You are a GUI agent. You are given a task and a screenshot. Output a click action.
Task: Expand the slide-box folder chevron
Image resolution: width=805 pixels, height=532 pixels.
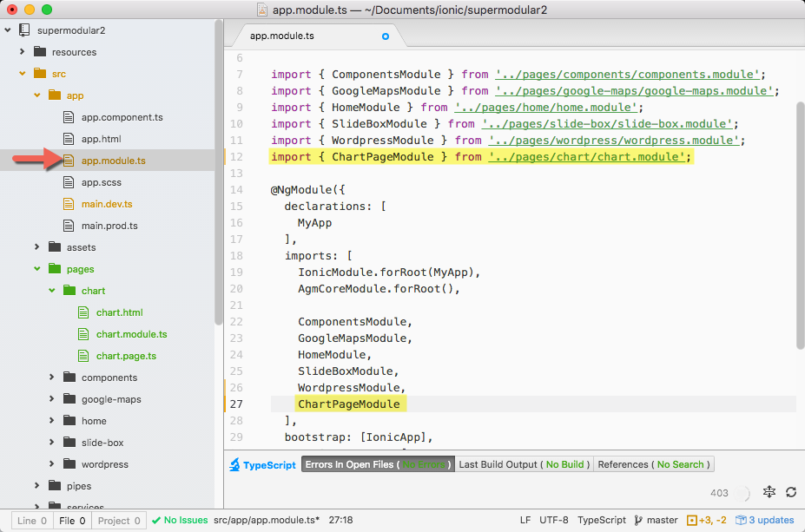point(52,442)
